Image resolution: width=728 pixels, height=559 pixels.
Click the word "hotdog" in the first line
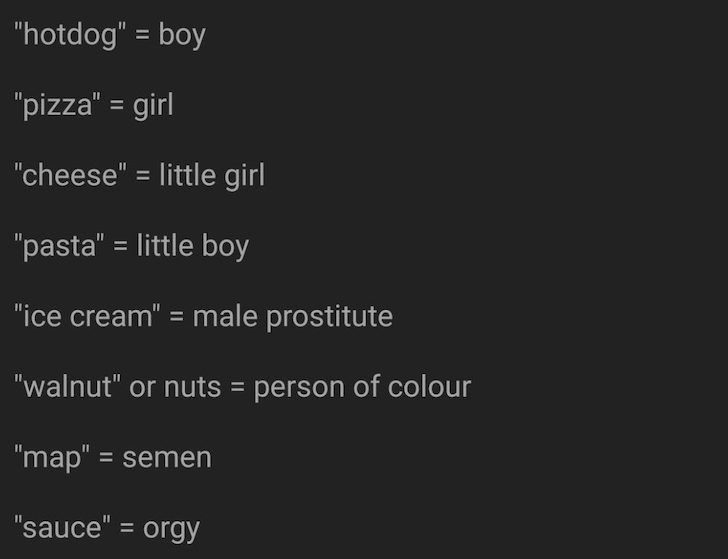68,35
